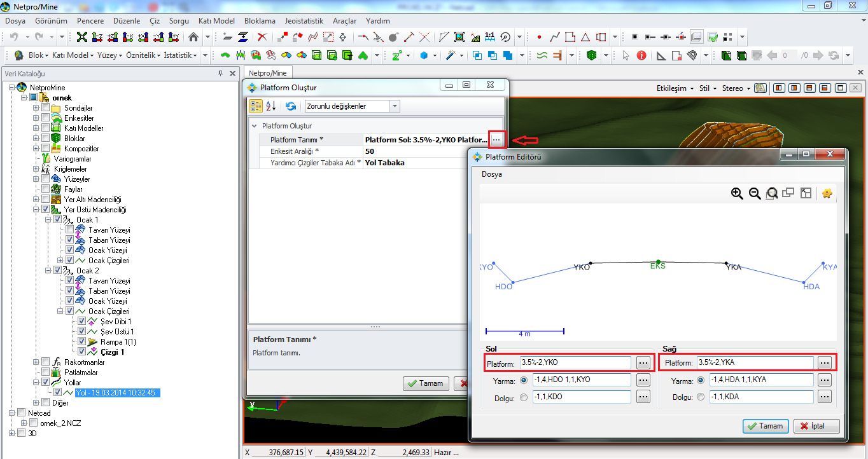Viewport: 868px width, 459px height.
Task: Click the yellow gear settings icon in Platform Editörü
Action: 827,193
